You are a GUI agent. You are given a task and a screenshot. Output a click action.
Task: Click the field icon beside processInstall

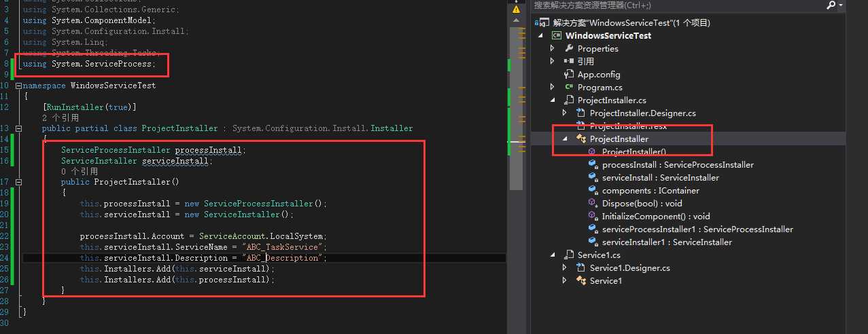click(x=593, y=164)
